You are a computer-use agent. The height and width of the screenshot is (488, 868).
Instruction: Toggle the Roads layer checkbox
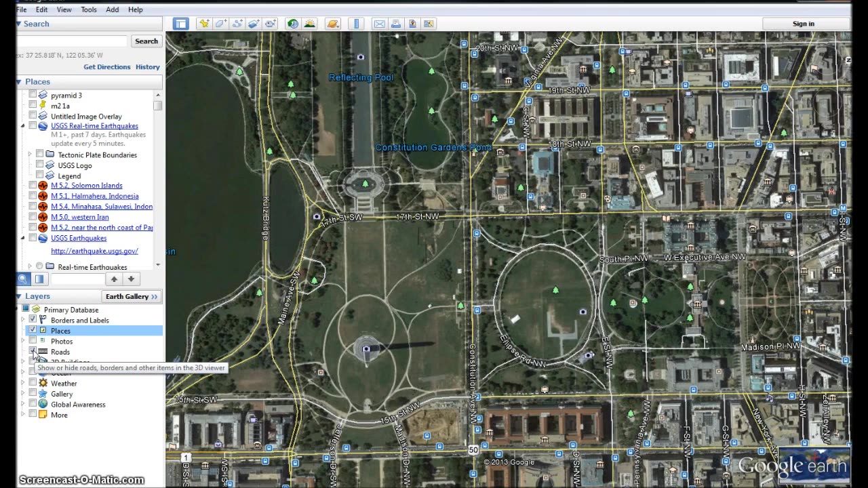tap(33, 351)
